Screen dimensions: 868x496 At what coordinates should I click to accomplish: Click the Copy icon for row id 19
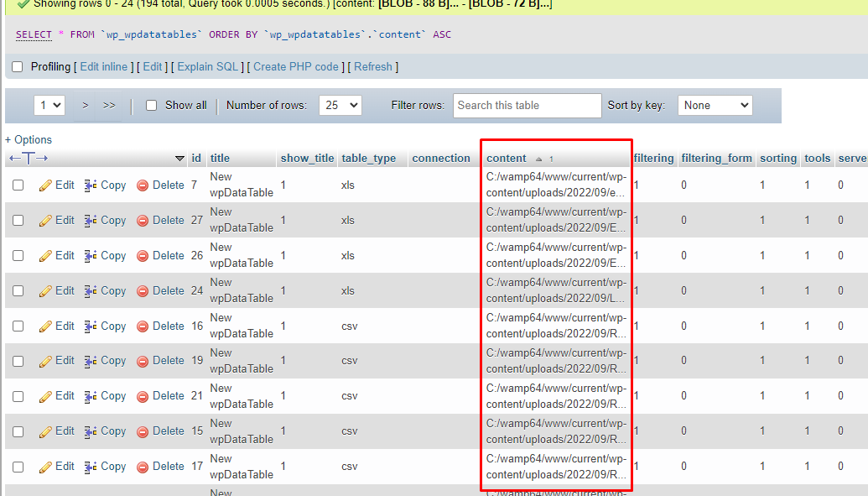[x=91, y=361]
